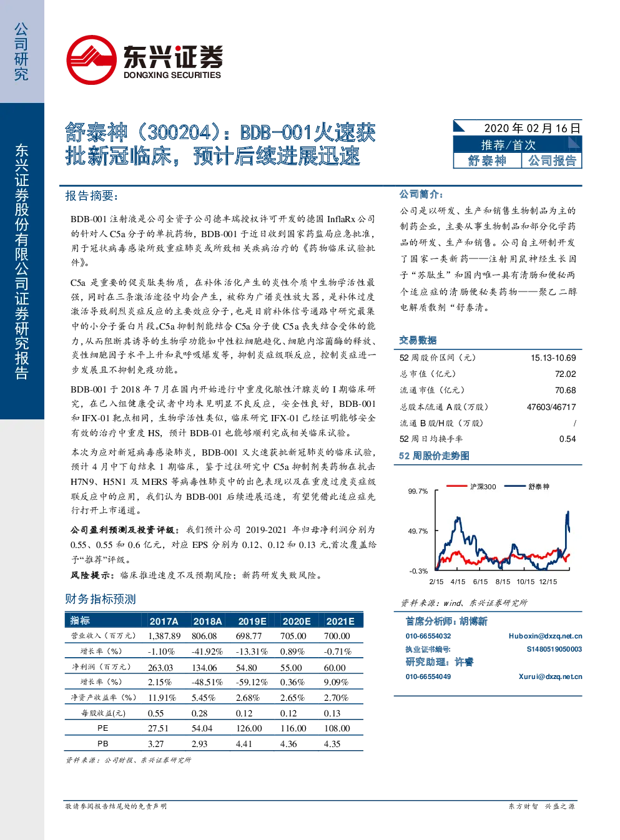The width and height of the screenshot is (620, 840).
Task: Click the 公司简介 heading
Action: 421,194
